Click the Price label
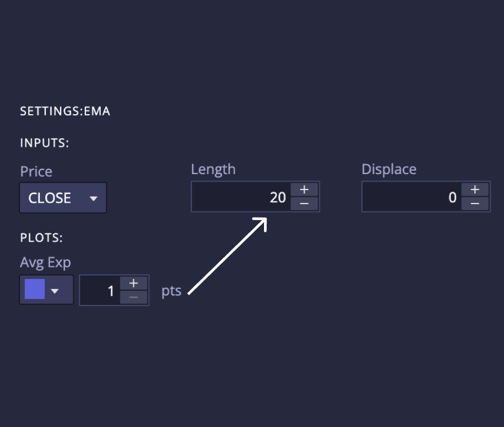The width and height of the screenshot is (504, 427). [36, 171]
